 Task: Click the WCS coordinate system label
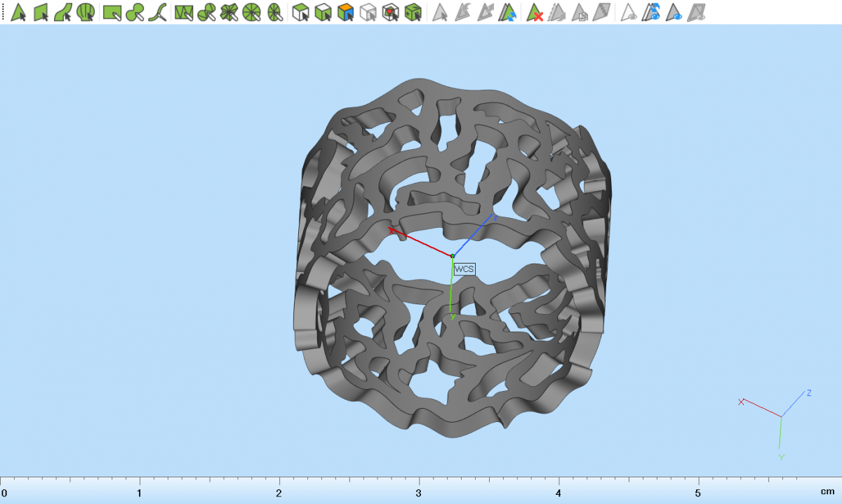click(x=464, y=269)
